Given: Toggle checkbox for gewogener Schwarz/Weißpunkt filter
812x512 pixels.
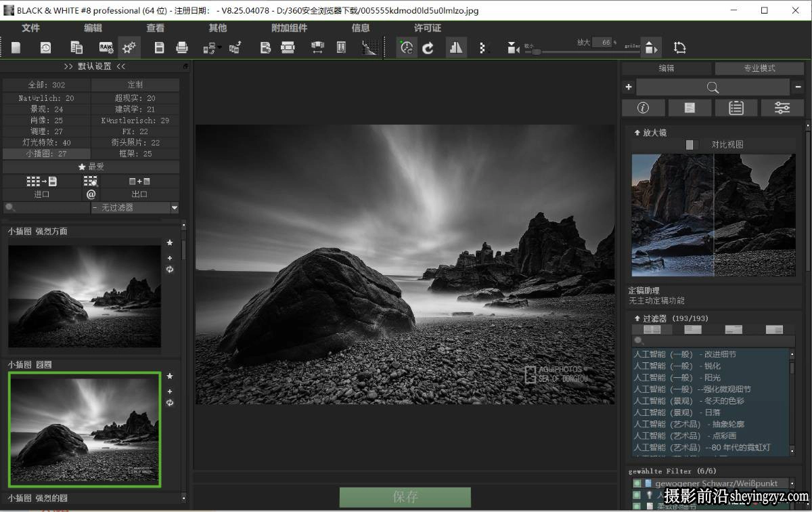Looking at the screenshot, I should pos(637,484).
